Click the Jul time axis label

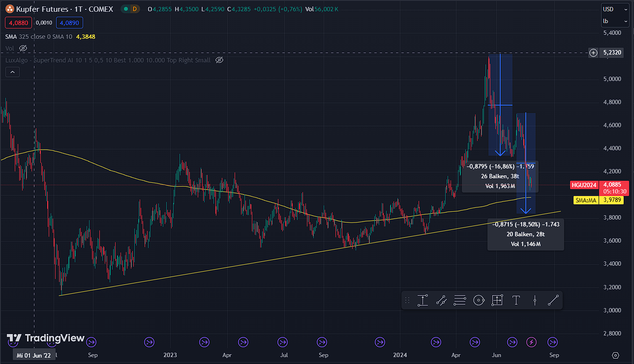[284, 355]
